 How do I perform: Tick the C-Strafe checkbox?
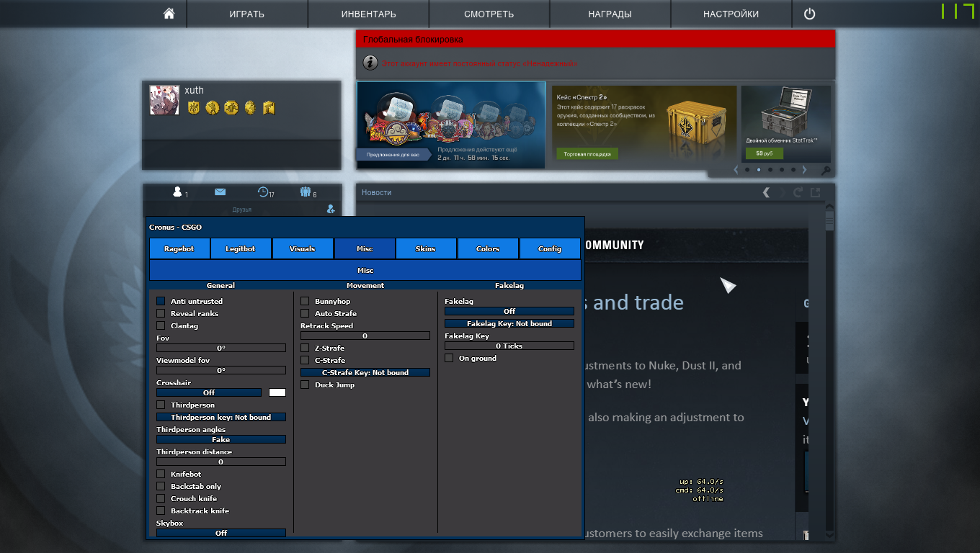pyautogui.click(x=305, y=360)
